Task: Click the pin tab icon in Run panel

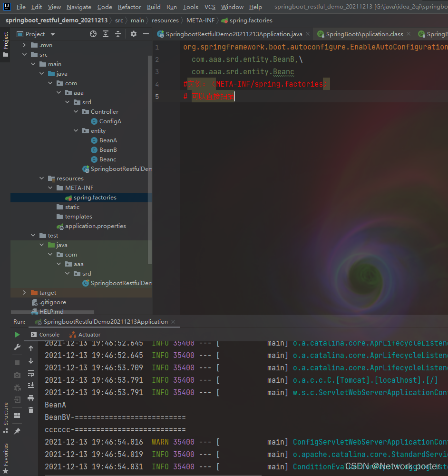Action: tap(17, 431)
